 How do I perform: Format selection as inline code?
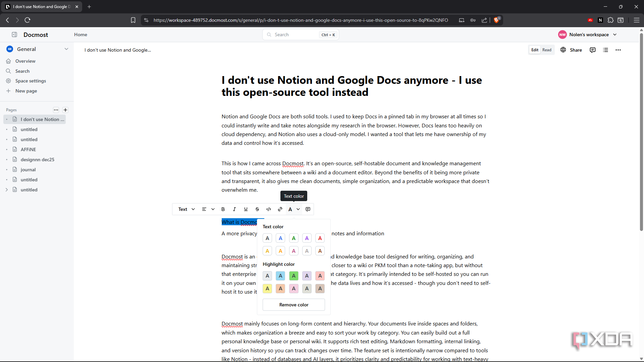point(269,209)
